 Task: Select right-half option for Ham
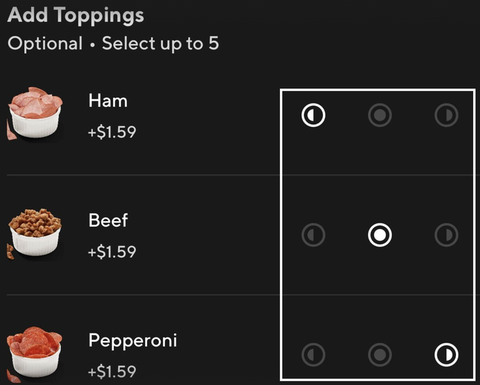point(446,115)
